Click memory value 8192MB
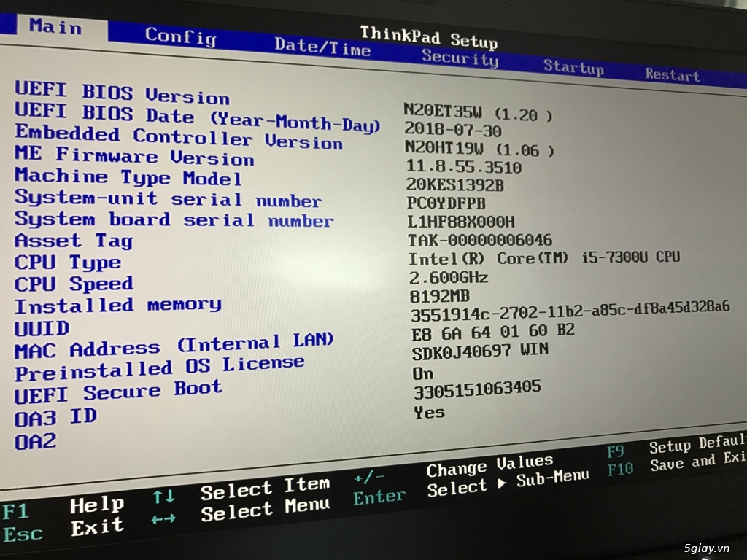Image resolution: width=747 pixels, height=560 pixels. click(439, 296)
